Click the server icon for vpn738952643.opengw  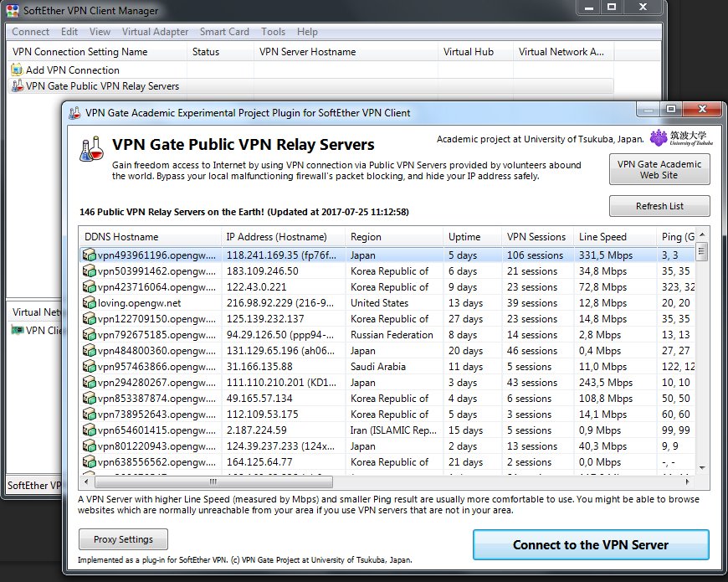89,415
